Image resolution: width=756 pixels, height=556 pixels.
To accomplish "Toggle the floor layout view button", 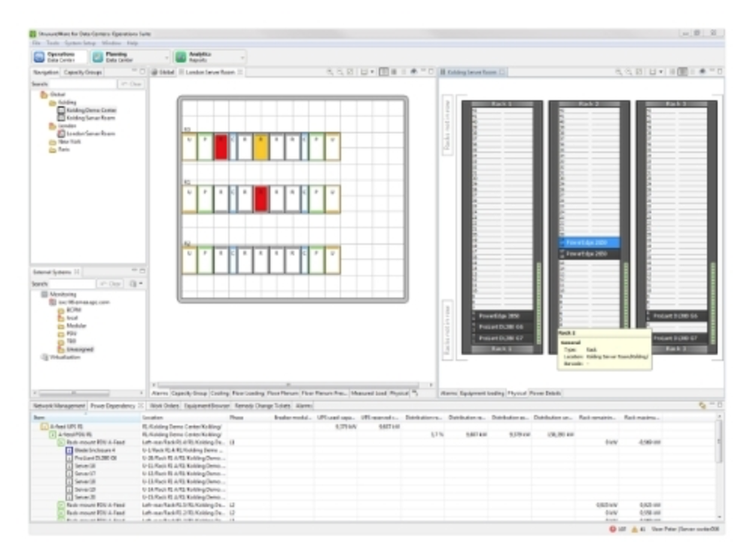I will pyautogui.click(x=384, y=72).
